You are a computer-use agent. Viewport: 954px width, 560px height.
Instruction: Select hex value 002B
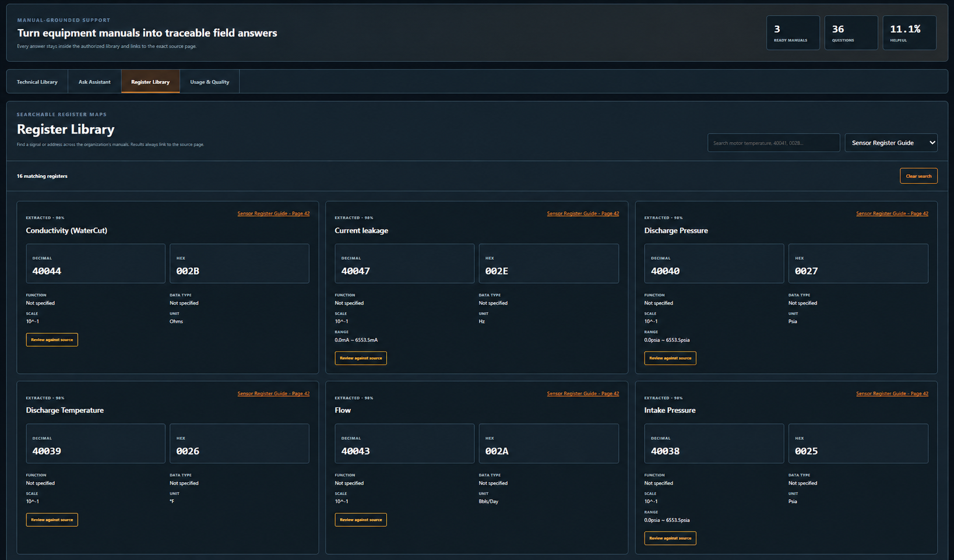coord(188,271)
